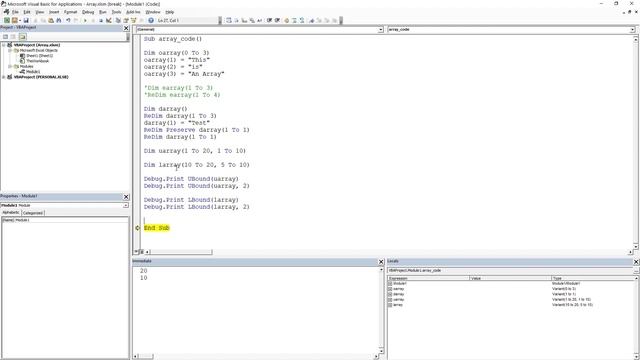Open the Insert menu

(54, 12)
